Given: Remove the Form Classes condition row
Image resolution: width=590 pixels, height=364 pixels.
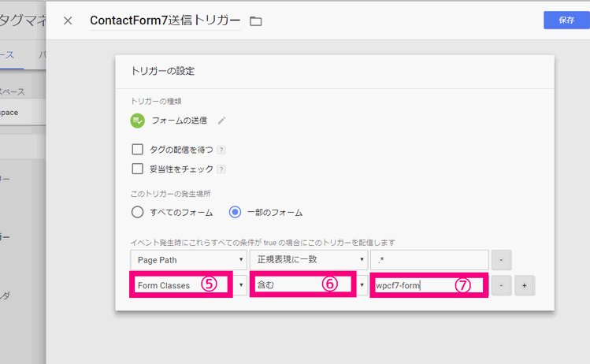Looking at the screenshot, I should tap(501, 286).
